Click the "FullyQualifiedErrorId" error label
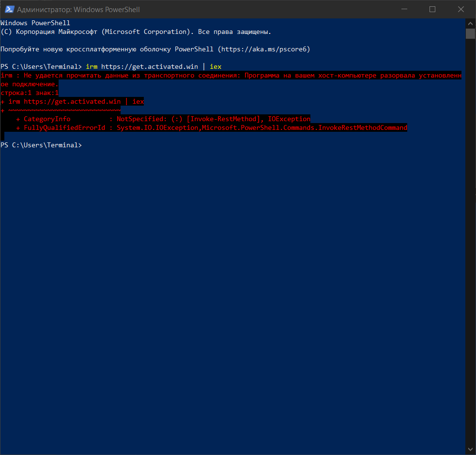This screenshot has width=476, height=455. click(64, 127)
